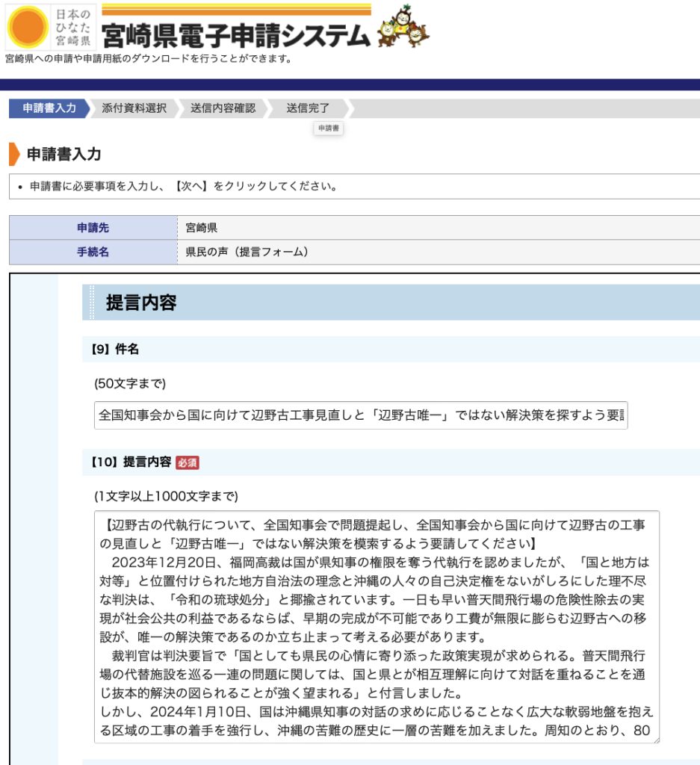
Task: Click the 手続名 table header cell
Action: pos(93,252)
